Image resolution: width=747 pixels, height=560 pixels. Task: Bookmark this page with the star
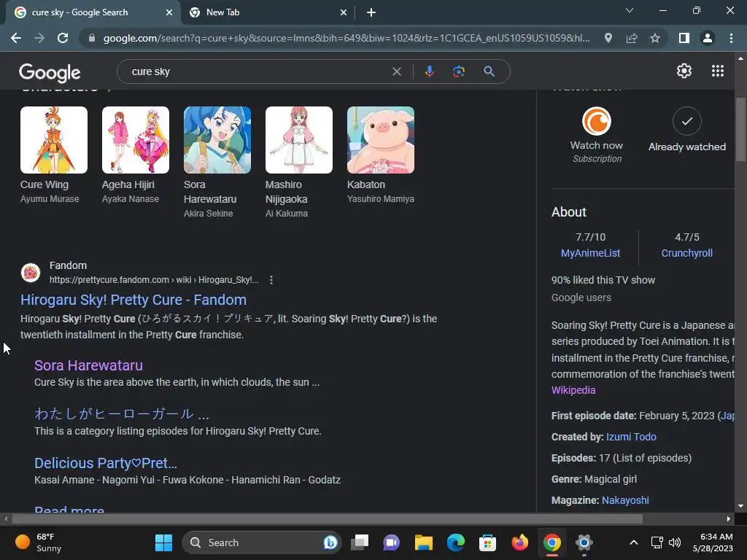tap(655, 38)
